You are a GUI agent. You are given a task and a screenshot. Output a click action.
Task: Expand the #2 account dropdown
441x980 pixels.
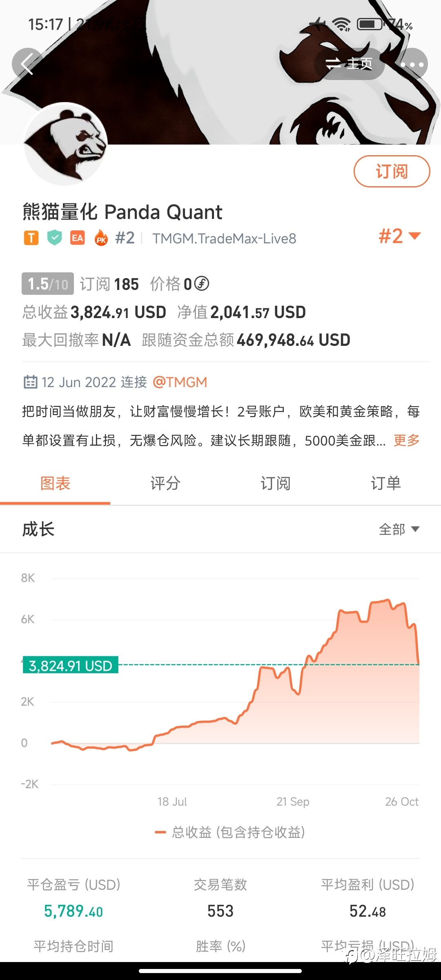(399, 236)
